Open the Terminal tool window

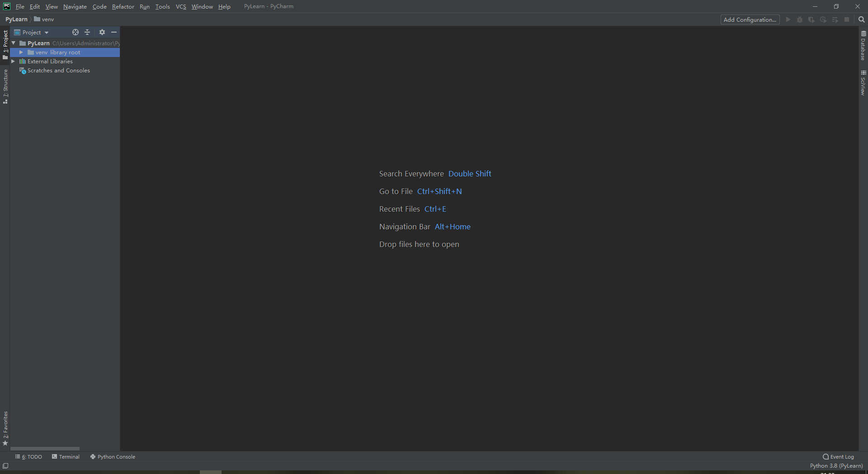(x=66, y=457)
